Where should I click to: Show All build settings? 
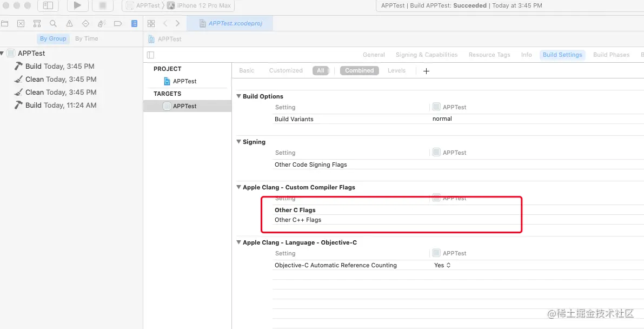[320, 70]
